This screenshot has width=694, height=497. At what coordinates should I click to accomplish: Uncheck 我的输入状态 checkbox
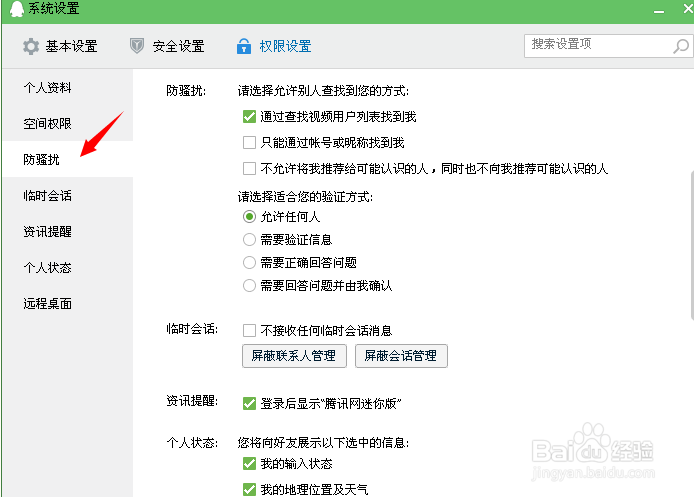[x=249, y=464]
